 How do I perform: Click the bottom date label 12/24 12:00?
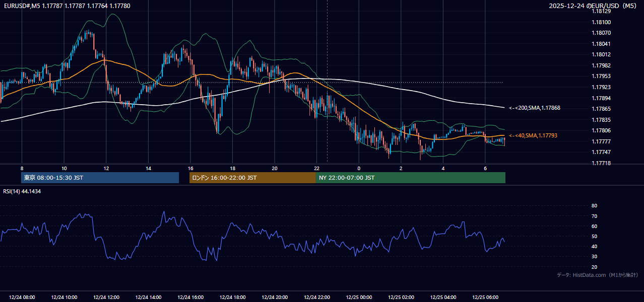(x=106, y=297)
